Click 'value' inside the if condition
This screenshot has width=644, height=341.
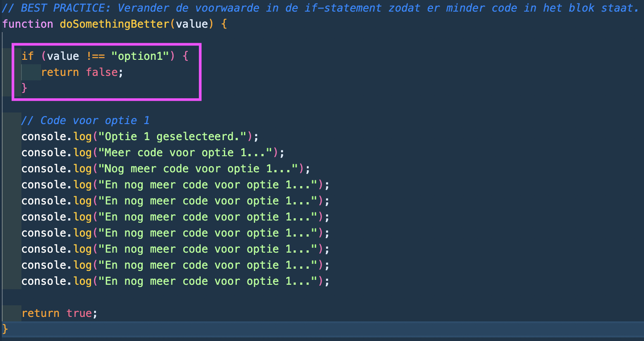63,56
